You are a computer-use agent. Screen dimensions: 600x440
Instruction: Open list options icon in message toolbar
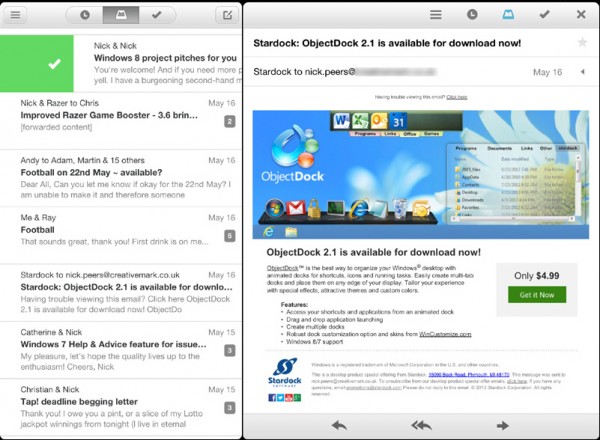435,15
